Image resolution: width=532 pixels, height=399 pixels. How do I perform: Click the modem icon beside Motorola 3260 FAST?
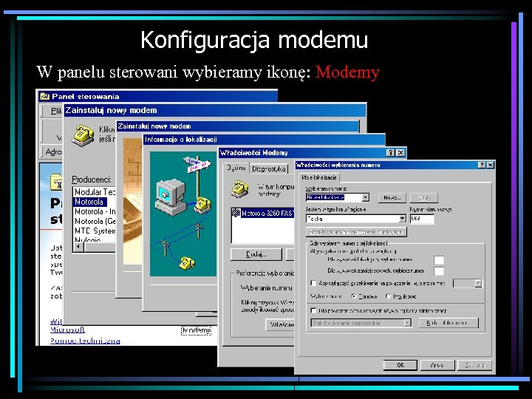[236, 213]
